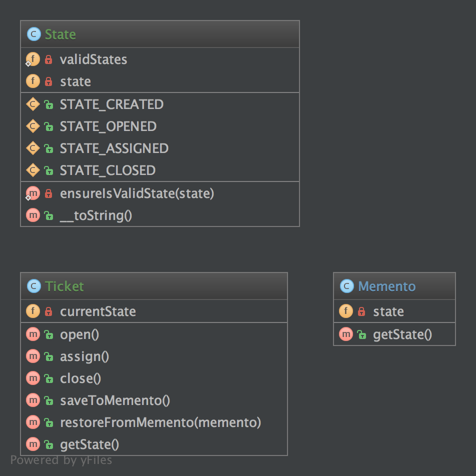Click the __toString() method entry
This screenshot has width=476, height=476.
click(x=96, y=215)
